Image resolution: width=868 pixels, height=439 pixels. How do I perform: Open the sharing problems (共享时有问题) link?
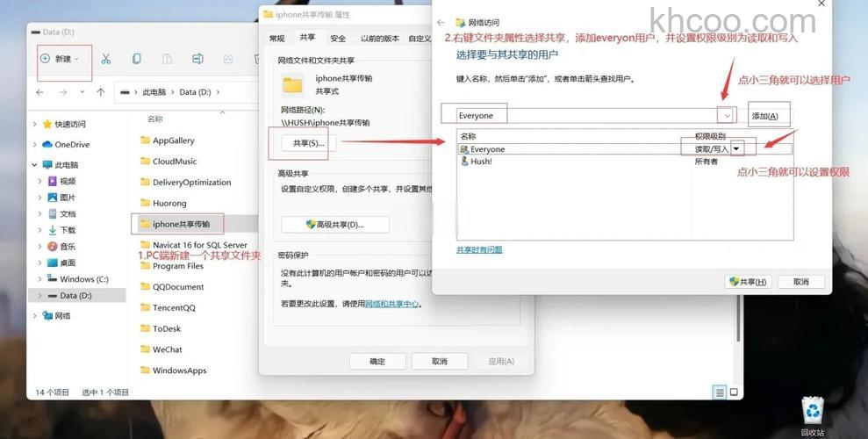tap(479, 249)
